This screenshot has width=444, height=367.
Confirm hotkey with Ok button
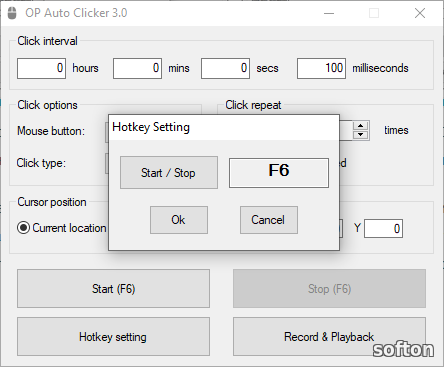coord(179,220)
